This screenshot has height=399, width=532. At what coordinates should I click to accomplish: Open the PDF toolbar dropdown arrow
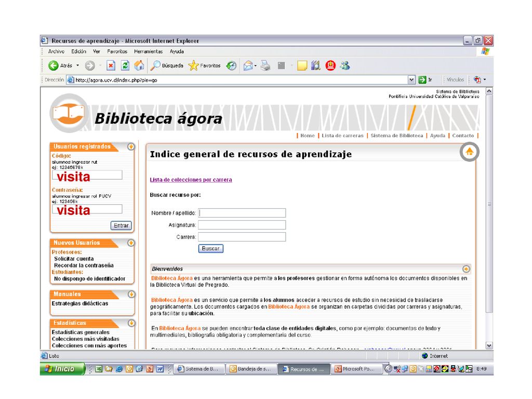(485, 79)
